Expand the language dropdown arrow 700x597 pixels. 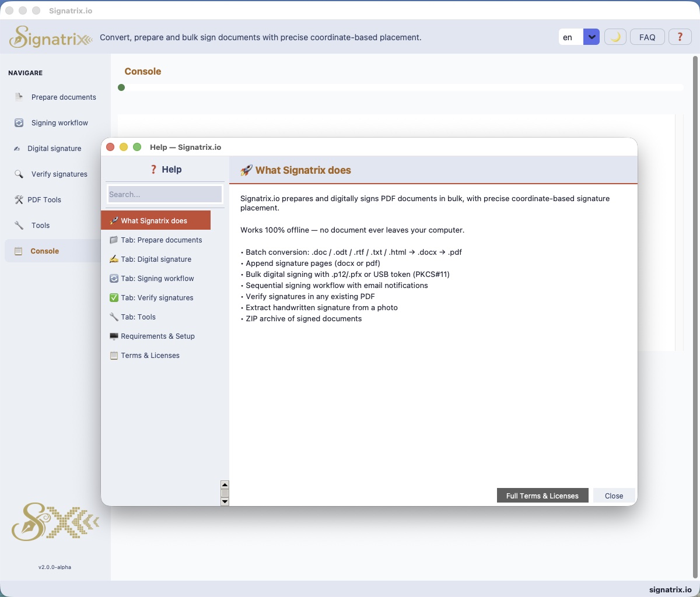(591, 37)
